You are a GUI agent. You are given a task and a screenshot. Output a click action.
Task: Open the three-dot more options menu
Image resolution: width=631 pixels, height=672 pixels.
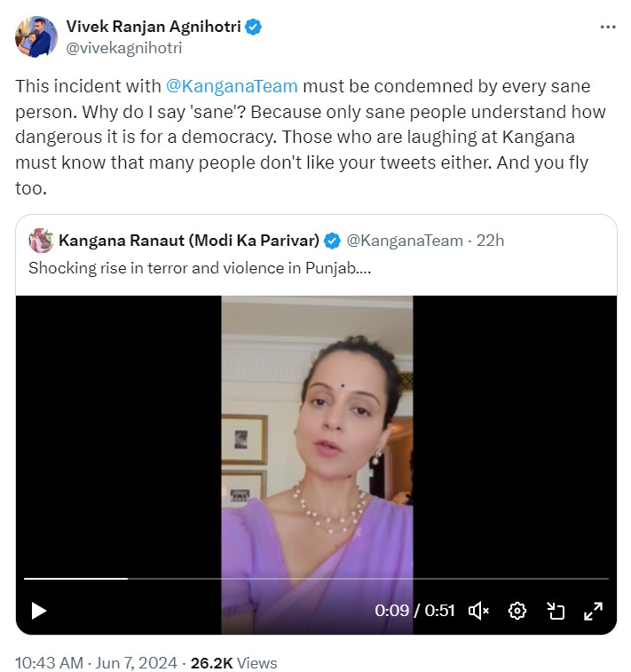point(608,27)
